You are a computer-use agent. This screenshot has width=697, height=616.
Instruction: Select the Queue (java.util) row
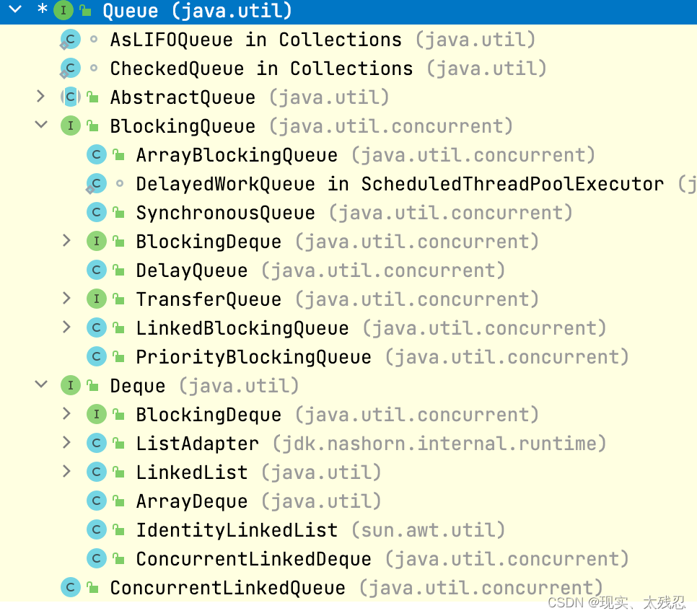coord(348,11)
